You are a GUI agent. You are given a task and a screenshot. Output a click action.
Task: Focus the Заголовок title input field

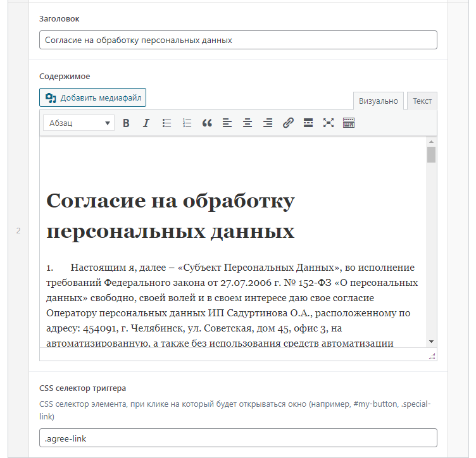pos(238,40)
